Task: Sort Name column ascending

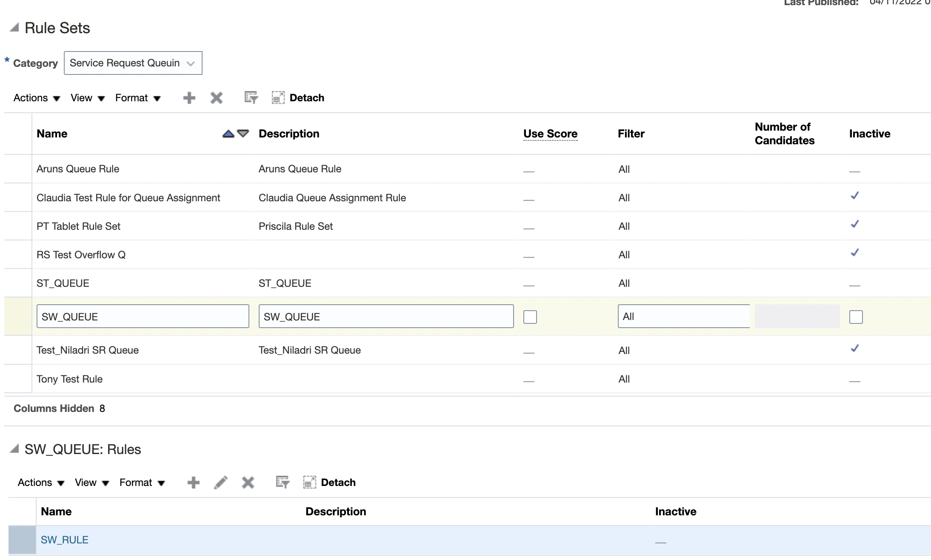Action: pos(228,134)
